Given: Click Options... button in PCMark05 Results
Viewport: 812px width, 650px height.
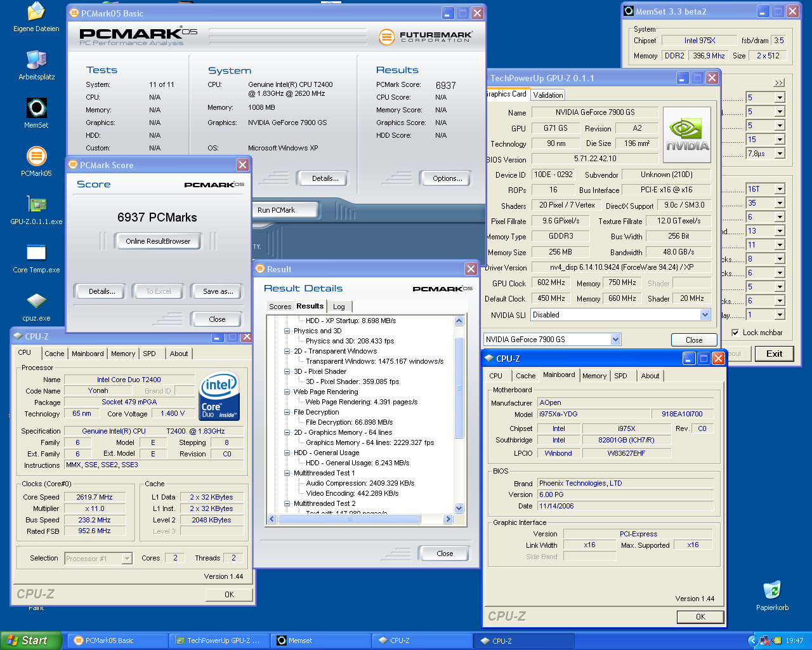Looking at the screenshot, I should (x=447, y=178).
